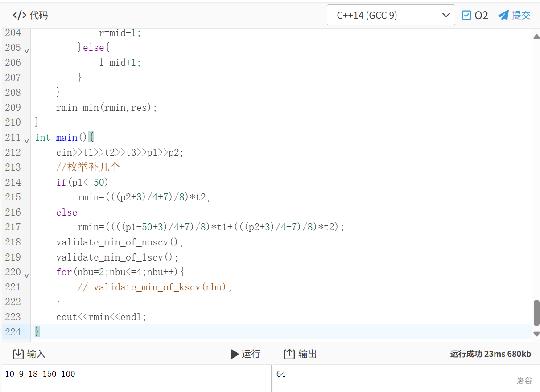Select the 输出 output panel label

(307, 354)
